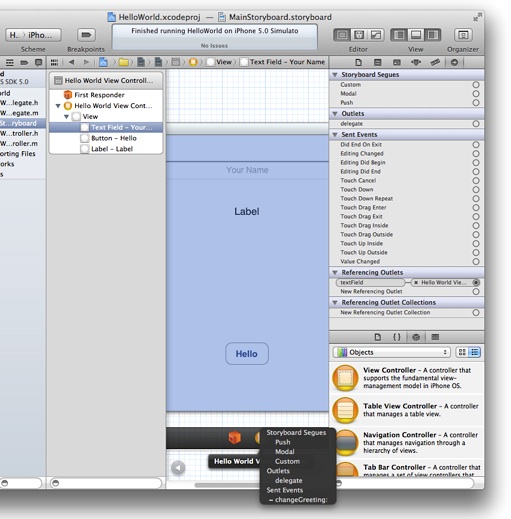Choose changeGreeting: in the popup
This screenshot has width=511, height=519.
coord(298,500)
